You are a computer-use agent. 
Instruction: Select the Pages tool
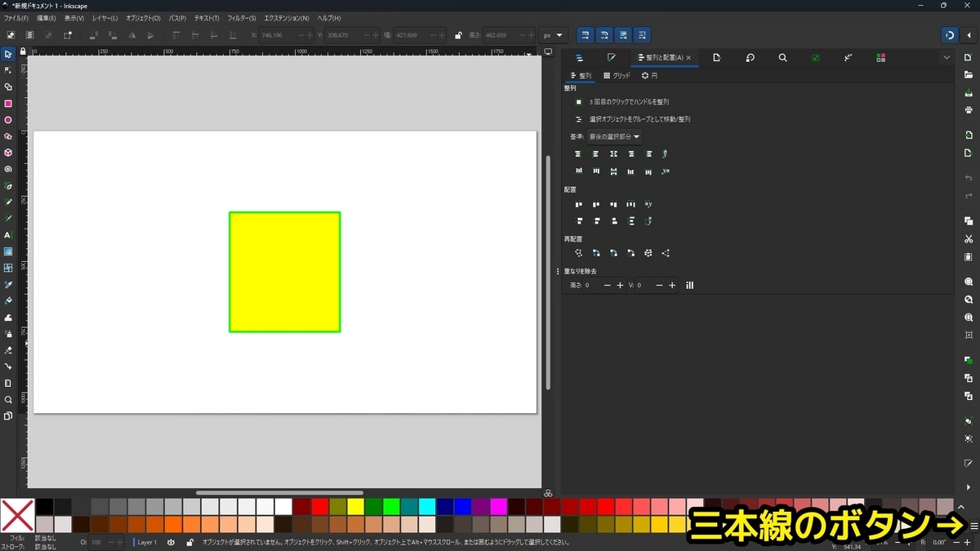8,415
